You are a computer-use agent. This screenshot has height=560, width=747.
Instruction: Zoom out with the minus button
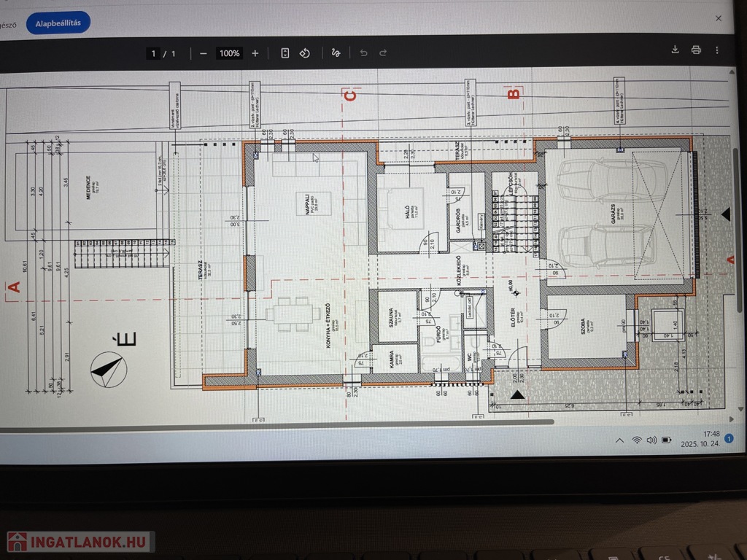[204, 53]
